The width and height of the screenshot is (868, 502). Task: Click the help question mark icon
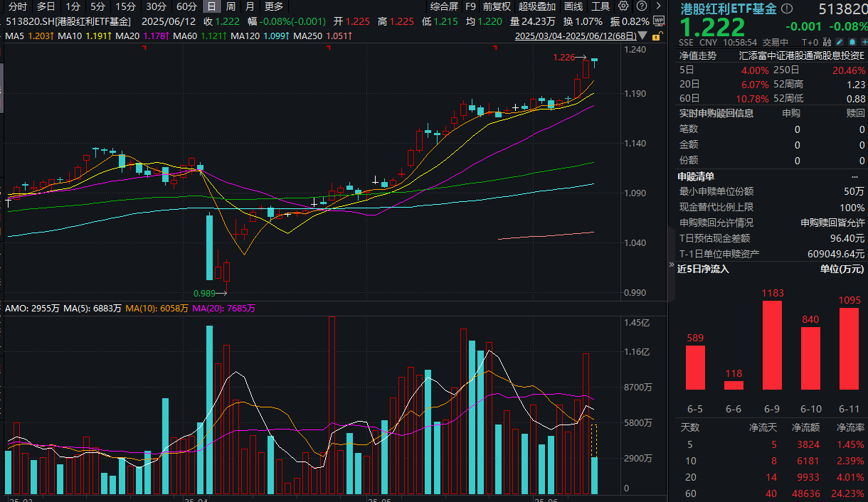pyautogui.click(x=640, y=6)
